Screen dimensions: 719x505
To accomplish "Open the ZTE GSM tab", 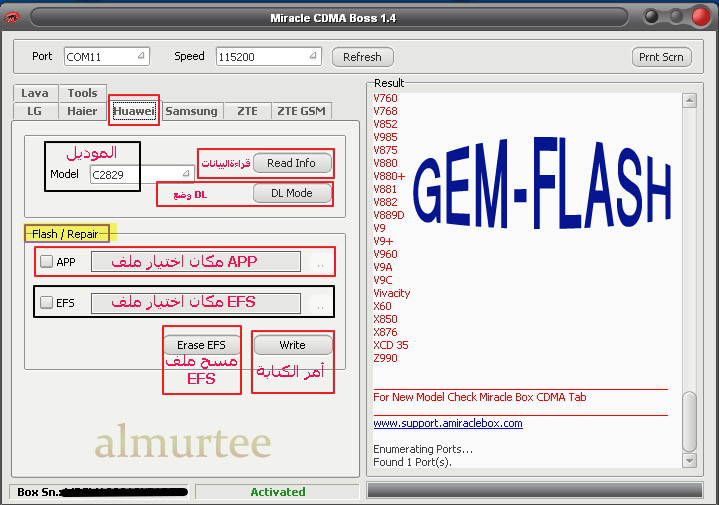I will point(301,111).
